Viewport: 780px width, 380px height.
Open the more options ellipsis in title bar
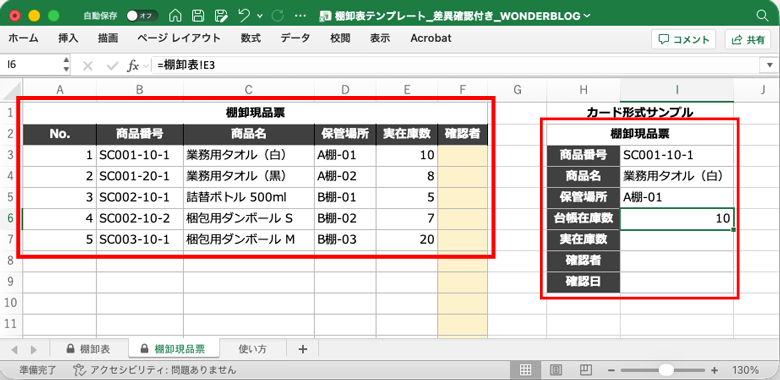(300, 16)
